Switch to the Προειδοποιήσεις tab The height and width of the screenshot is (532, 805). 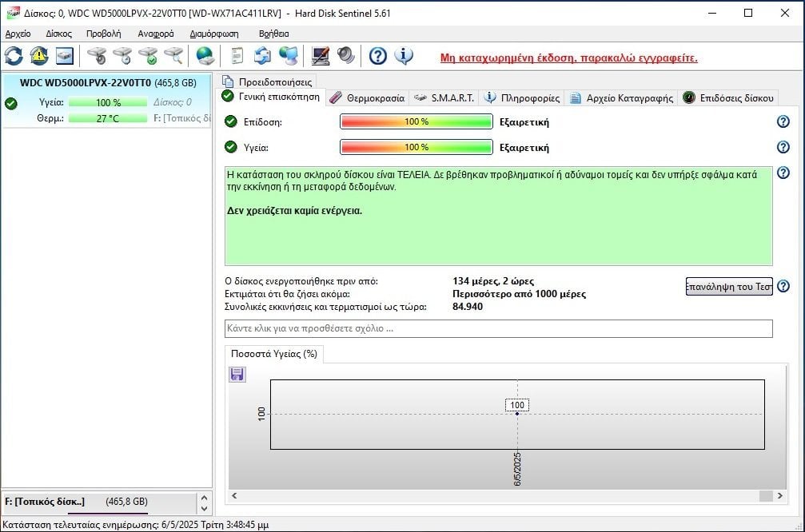pyautogui.click(x=267, y=81)
